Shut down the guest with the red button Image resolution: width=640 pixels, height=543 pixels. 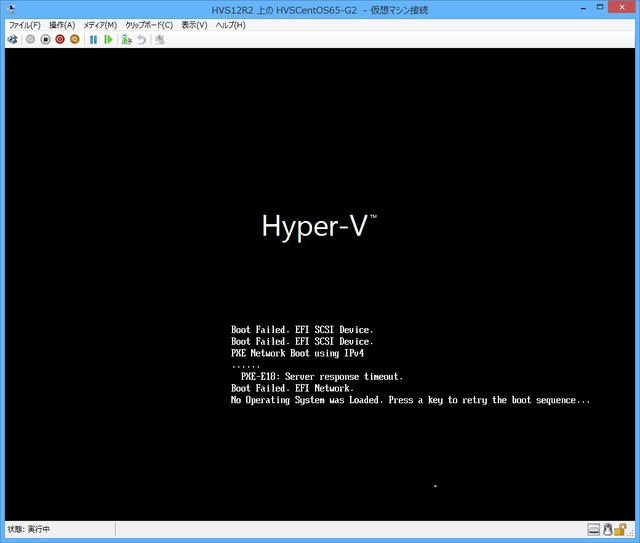click(60, 40)
